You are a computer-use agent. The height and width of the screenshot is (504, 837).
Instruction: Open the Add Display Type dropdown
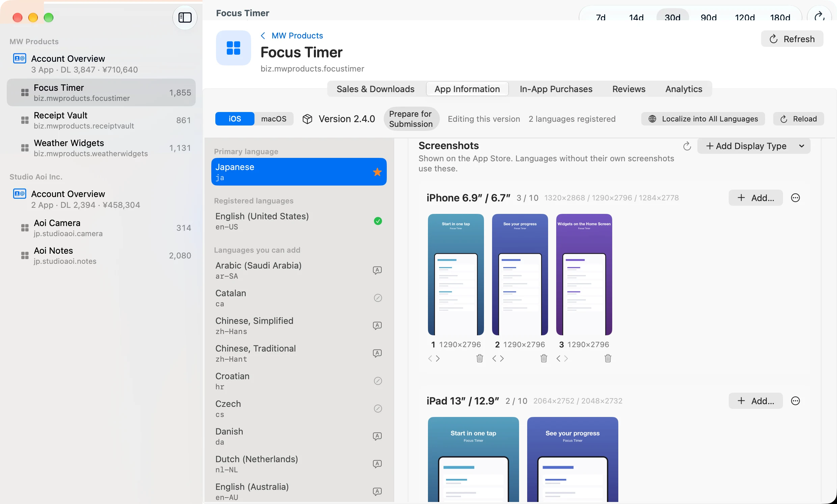click(x=754, y=146)
